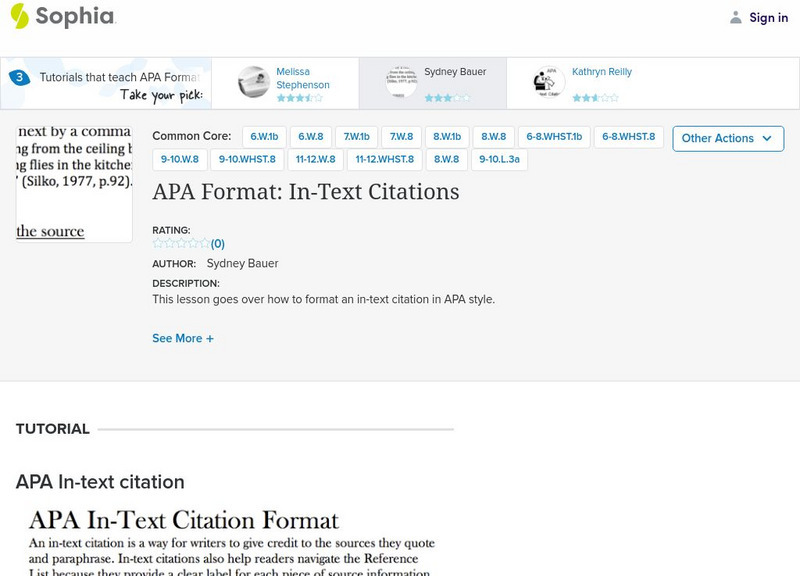Select the 7.W.8 Common Core tag
800x576 pixels.
click(x=402, y=137)
